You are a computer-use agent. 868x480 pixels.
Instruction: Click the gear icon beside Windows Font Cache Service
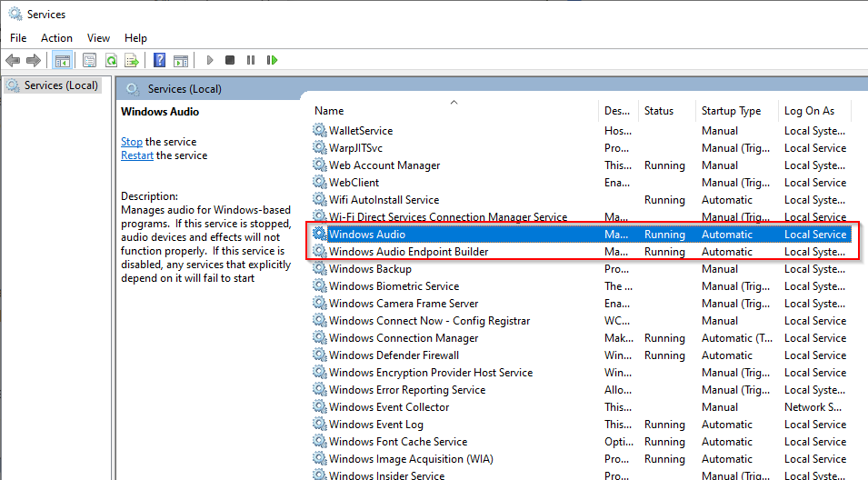319,441
